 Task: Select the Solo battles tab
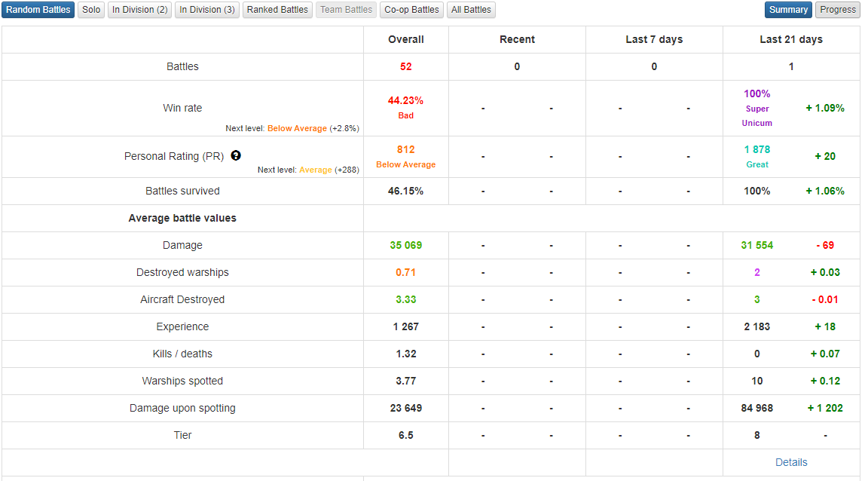[91, 10]
